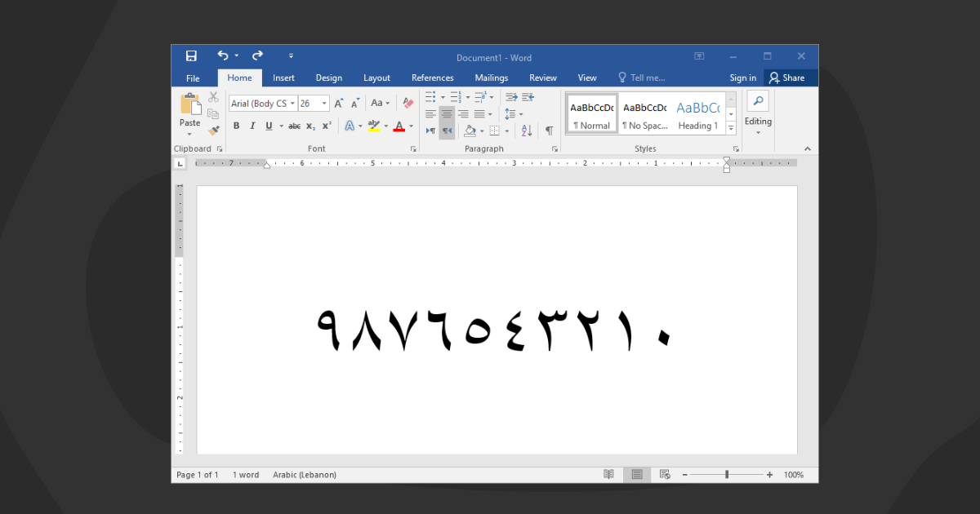Click the zoom slider handle

click(727, 475)
